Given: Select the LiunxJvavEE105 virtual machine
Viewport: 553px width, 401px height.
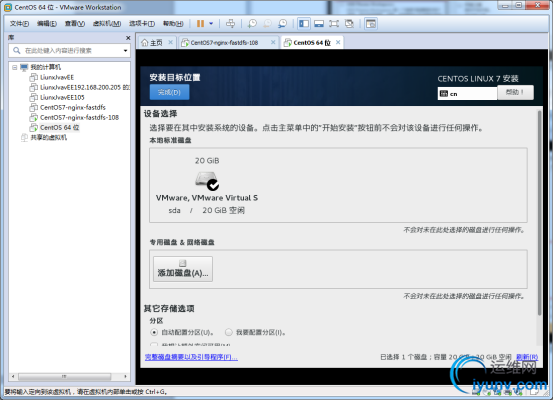Looking at the screenshot, I should [x=62, y=97].
